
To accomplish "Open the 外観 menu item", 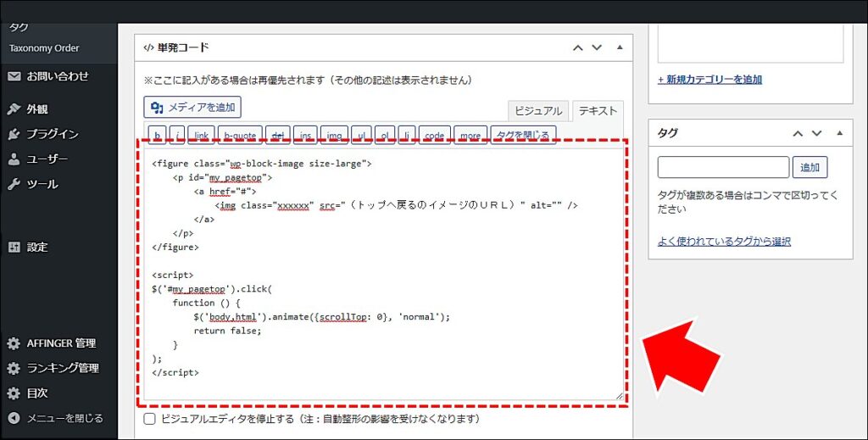I will [37, 109].
